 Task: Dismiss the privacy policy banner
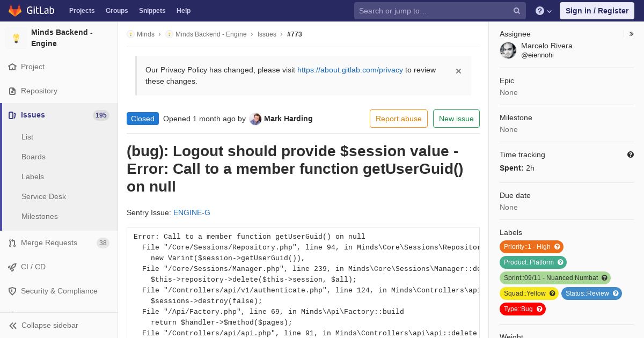[x=458, y=71]
